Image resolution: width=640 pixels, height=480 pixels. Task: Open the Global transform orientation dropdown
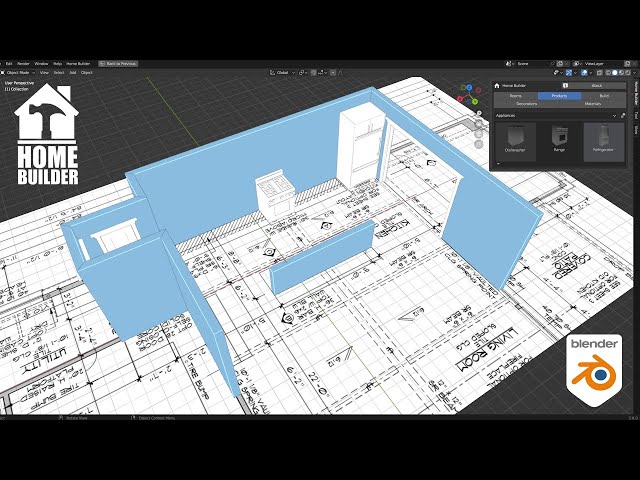[282, 73]
